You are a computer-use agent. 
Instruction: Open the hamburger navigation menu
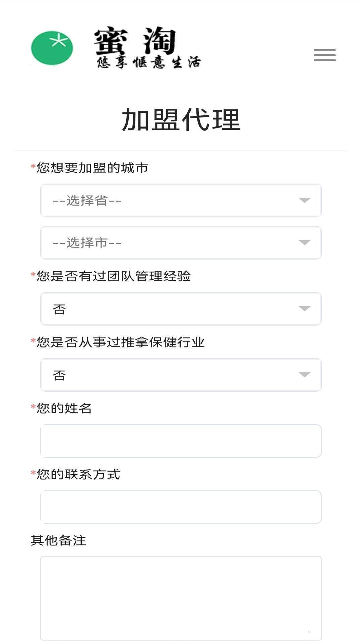click(324, 55)
